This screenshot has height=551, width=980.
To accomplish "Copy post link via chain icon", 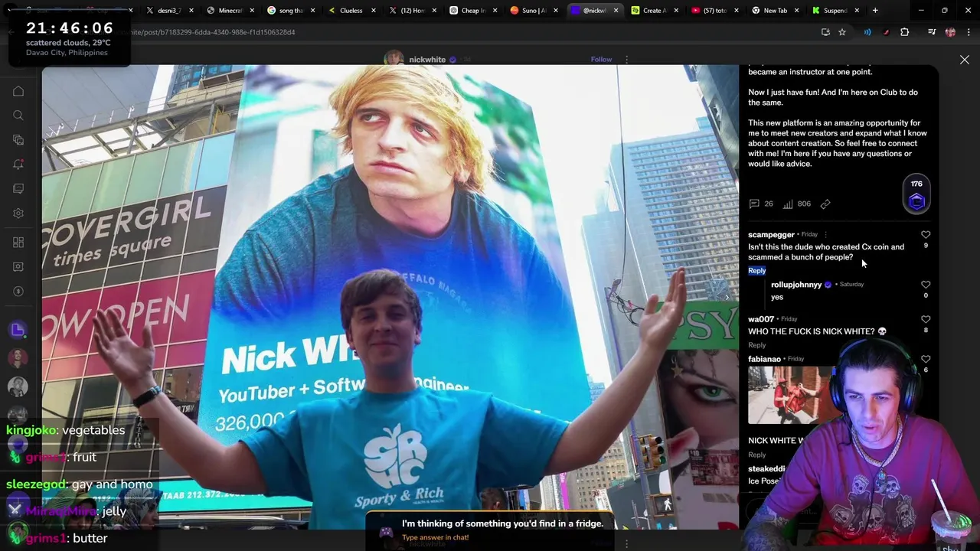I will click(x=825, y=204).
